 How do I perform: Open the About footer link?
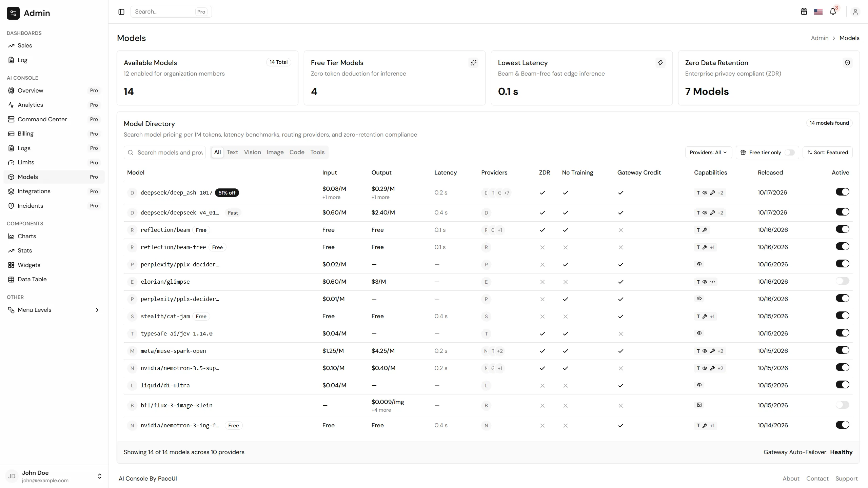tap(791, 479)
